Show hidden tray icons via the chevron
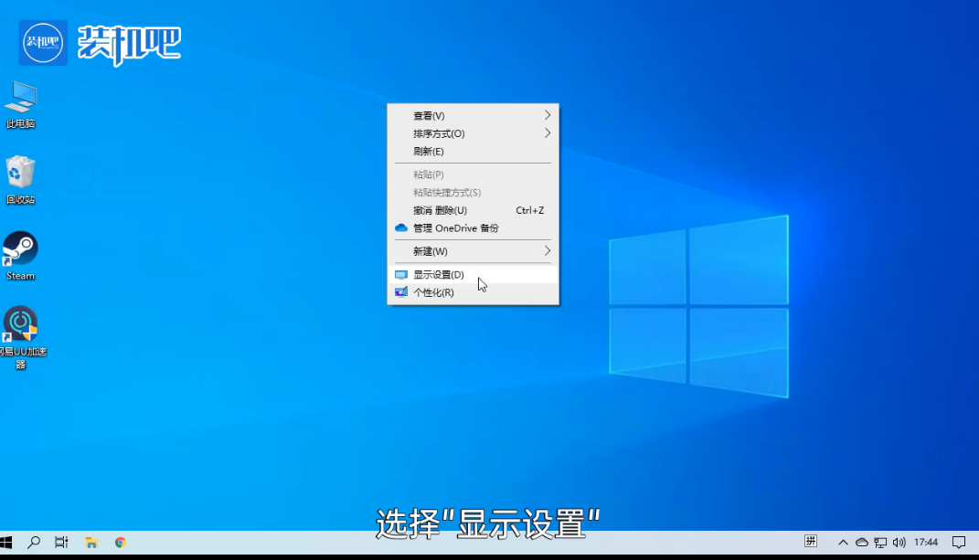The image size is (979, 560). [x=842, y=541]
